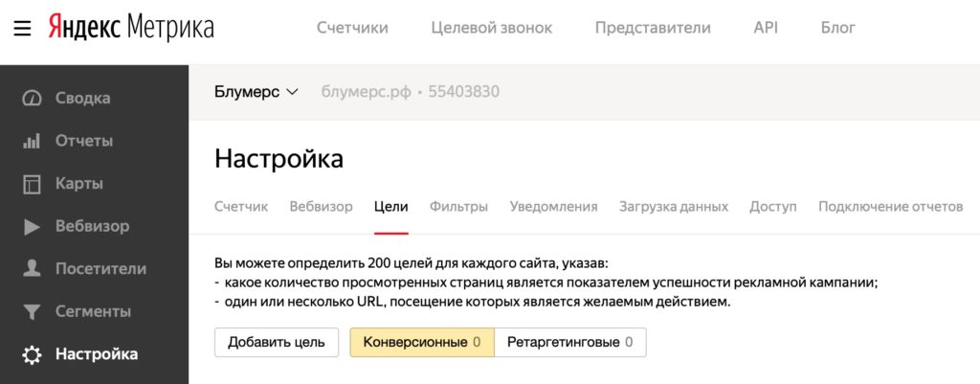Go to Яндекс Метрика logo home
Image resolution: width=980 pixels, height=384 pixels.
pos(131,28)
